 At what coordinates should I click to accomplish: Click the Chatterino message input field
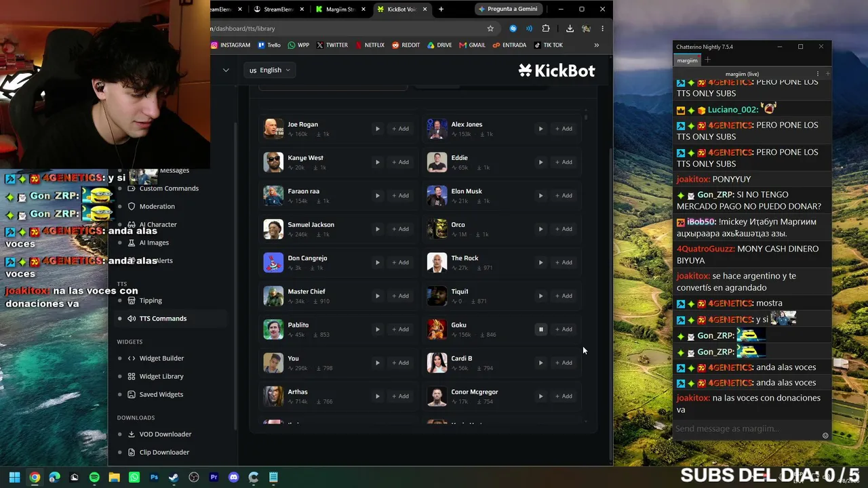[x=747, y=428]
